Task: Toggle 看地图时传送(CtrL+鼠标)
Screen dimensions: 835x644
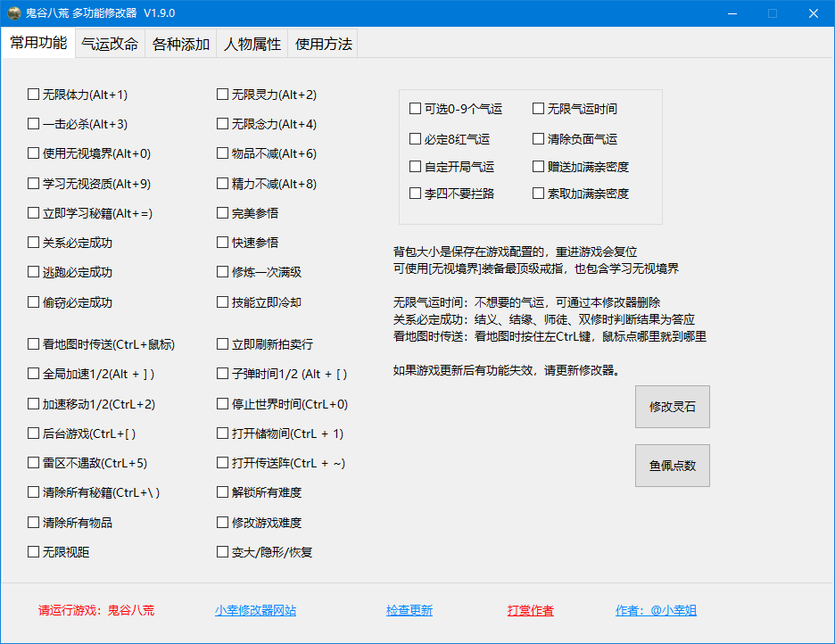Action: tap(32, 344)
